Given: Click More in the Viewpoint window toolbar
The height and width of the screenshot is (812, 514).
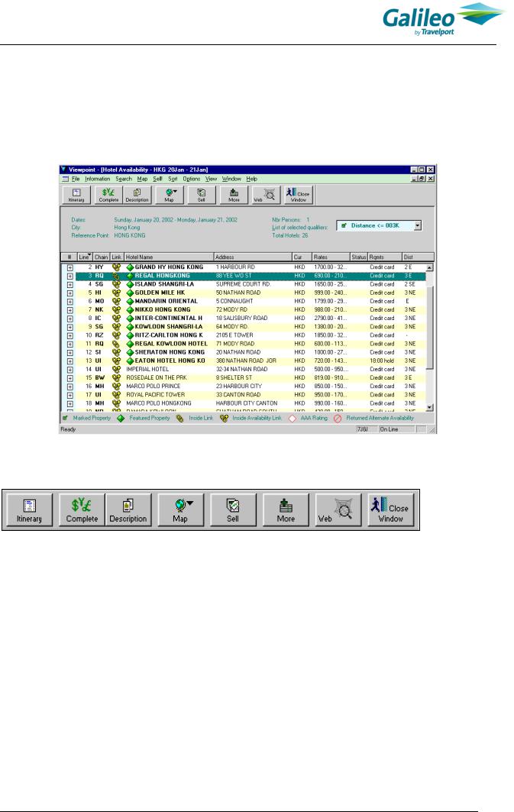Looking at the screenshot, I should click(234, 195).
